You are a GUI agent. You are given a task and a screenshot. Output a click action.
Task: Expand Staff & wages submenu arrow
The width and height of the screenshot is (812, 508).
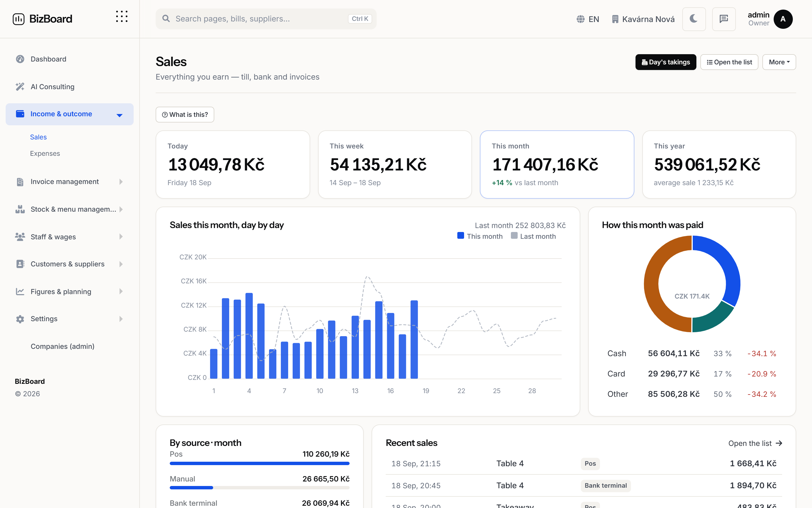[121, 237]
